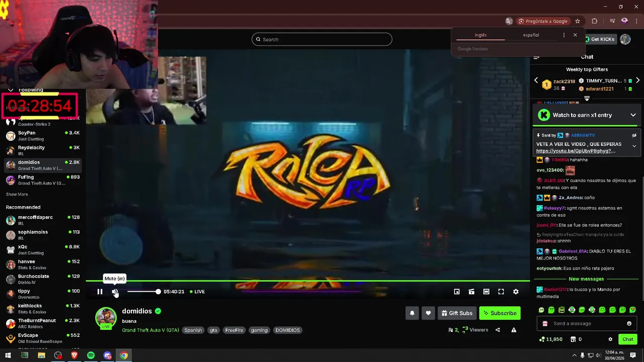Viewport: 644px width, 362px height.
Task: Open Chrome media controls icon
Action: [612, 21]
